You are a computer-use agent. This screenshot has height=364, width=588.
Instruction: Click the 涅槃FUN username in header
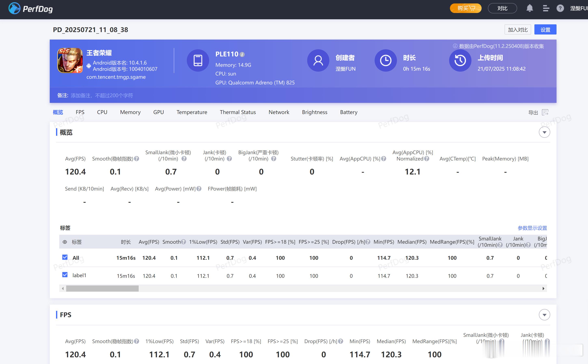coord(579,9)
